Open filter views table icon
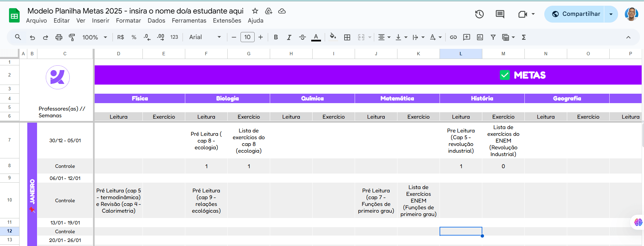The width and height of the screenshot is (644, 246). click(506, 37)
